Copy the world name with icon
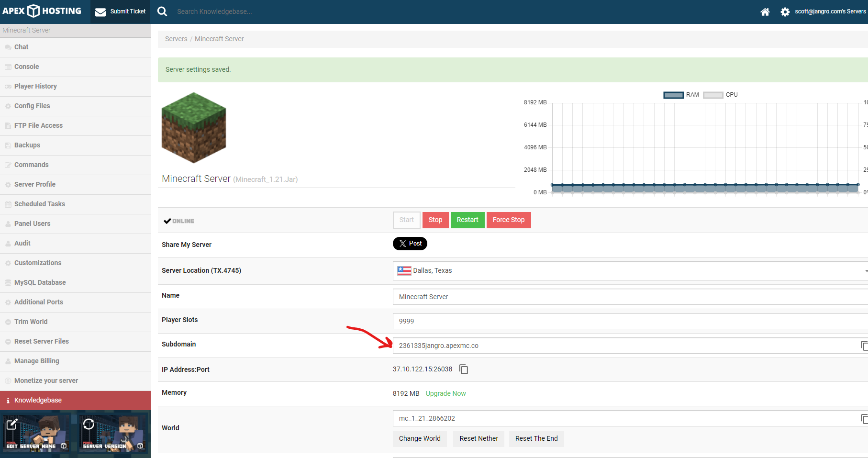This screenshot has width=868, height=458. 864,419
